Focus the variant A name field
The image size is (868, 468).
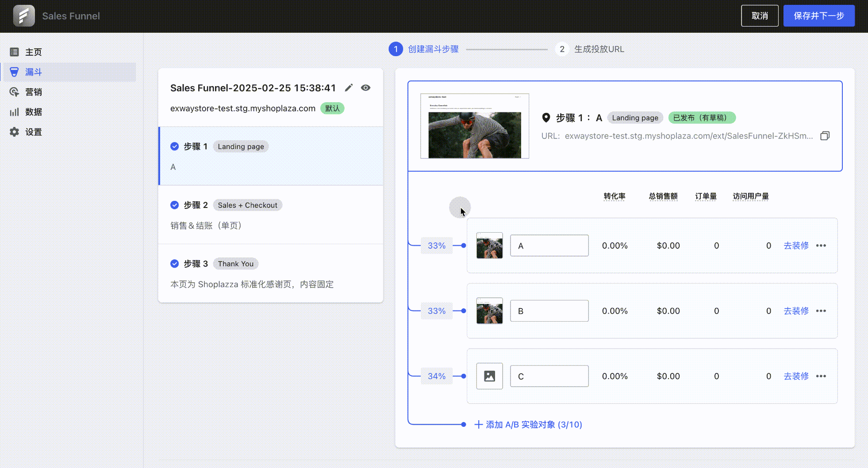point(549,246)
